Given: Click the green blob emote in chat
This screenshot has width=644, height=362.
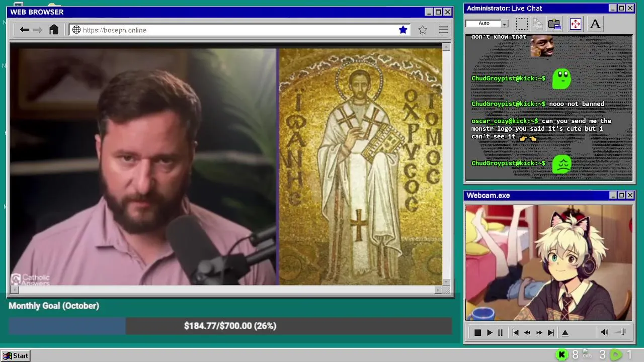Looking at the screenshot, I should tap(561, 79).
